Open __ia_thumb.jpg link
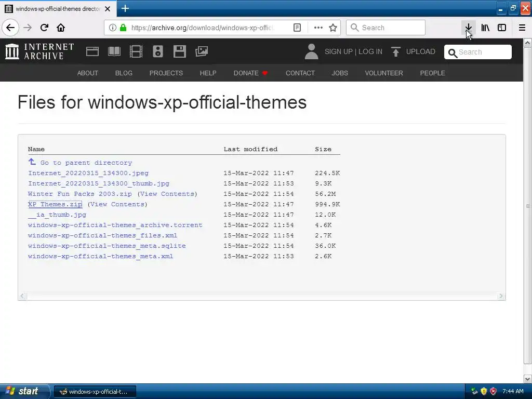 [57, 215]
